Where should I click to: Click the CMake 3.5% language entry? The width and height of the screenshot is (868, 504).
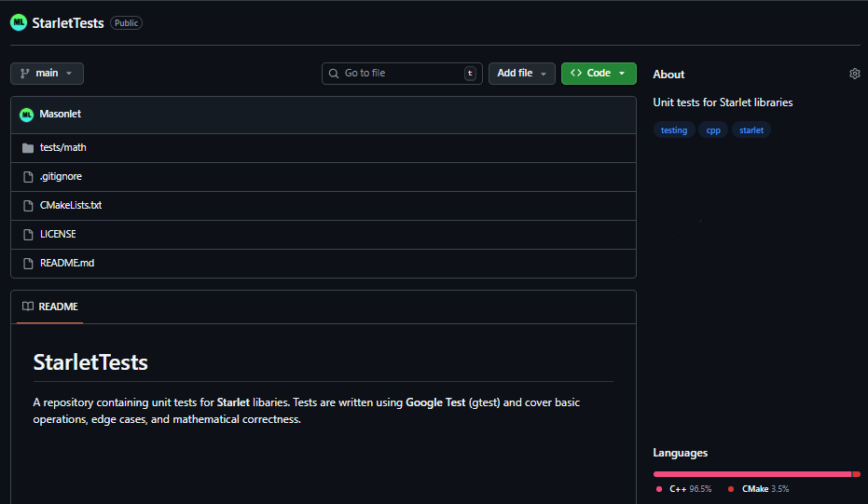tap(758, 489)
